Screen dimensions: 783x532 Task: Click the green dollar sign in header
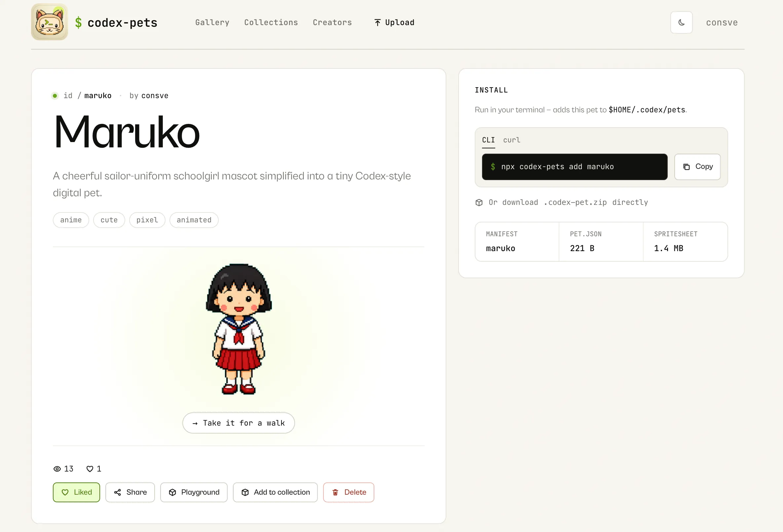click(x=78, y=22)
